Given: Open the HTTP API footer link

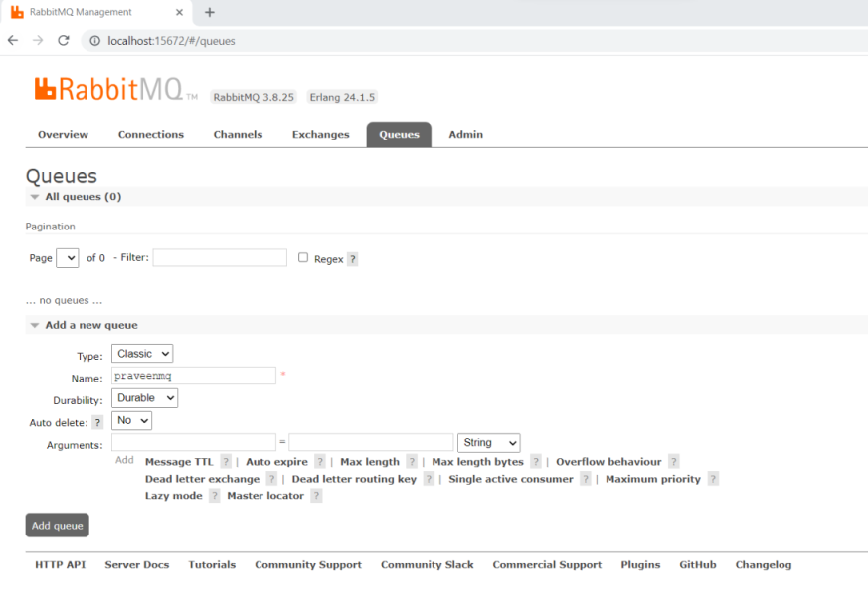Looking at the screenshot, I should coord(61,564).
